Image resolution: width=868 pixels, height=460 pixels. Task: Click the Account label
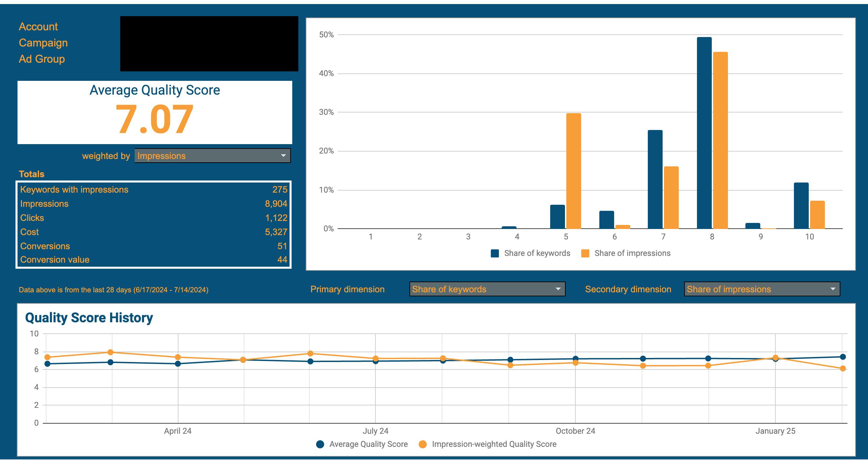[38, 27]
